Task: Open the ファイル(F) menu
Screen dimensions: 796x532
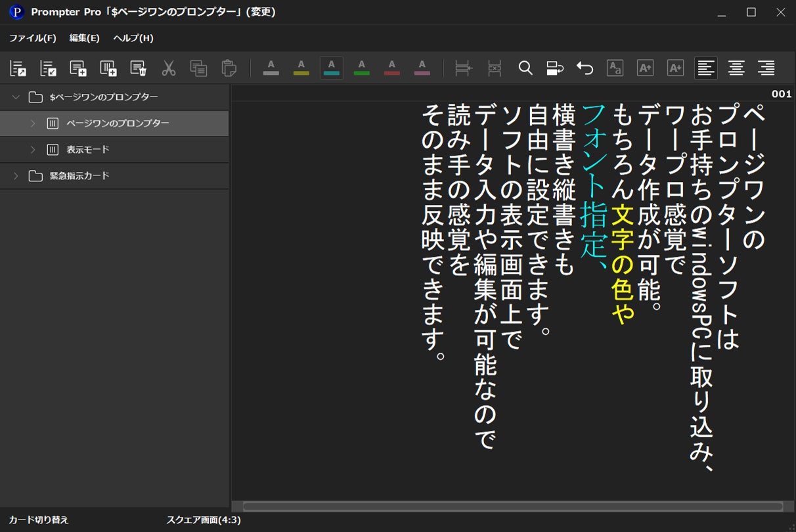Action: [32, 38]
